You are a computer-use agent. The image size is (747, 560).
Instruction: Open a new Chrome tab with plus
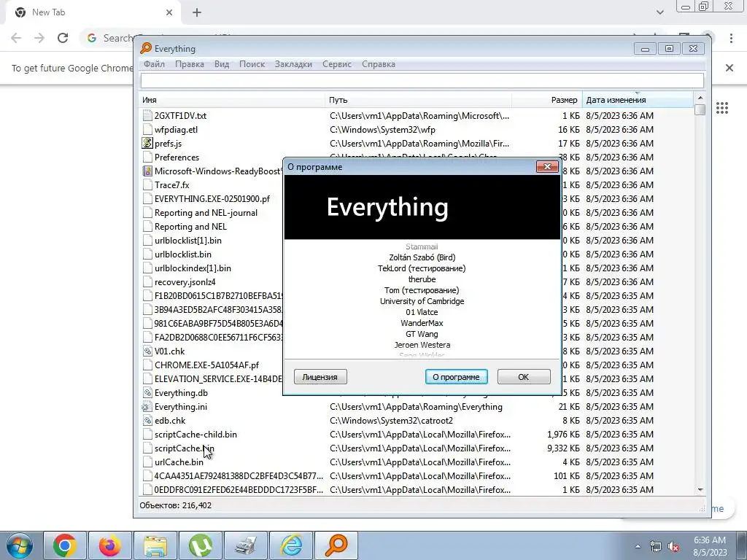197,12
